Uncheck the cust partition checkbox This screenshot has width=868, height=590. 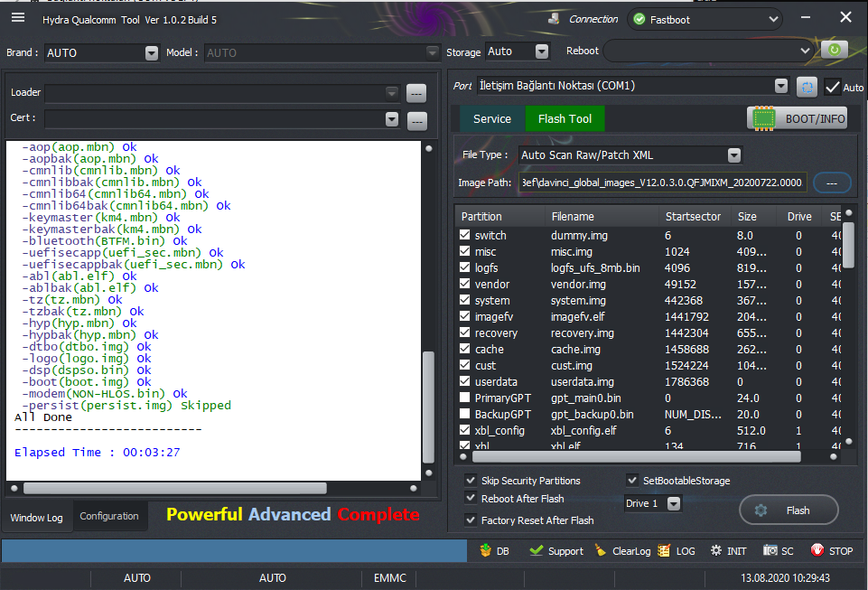click(465, 365)
